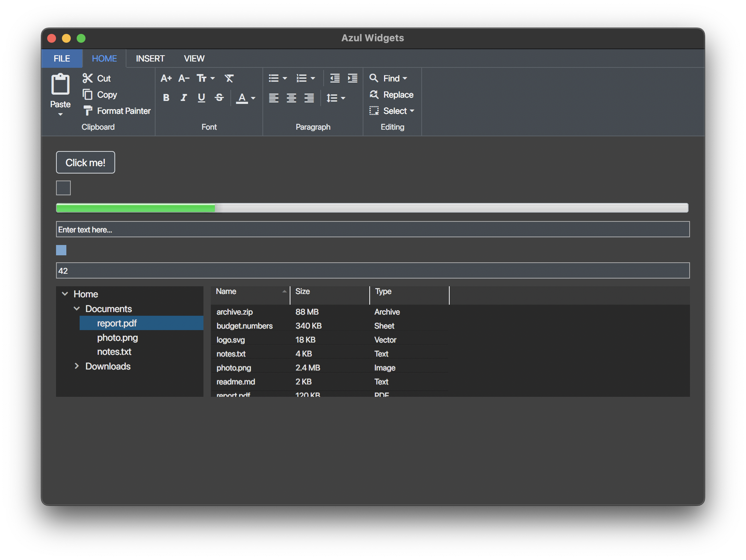Click the line spacing icon
The height and width of the screenshot is (560, 746).
(x=332, y=98)
